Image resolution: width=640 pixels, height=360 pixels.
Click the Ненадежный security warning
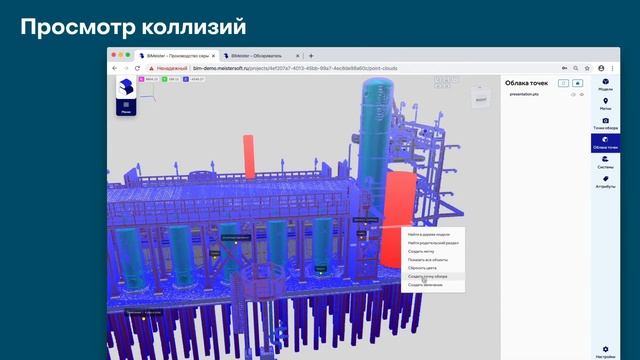coord(168,68)
